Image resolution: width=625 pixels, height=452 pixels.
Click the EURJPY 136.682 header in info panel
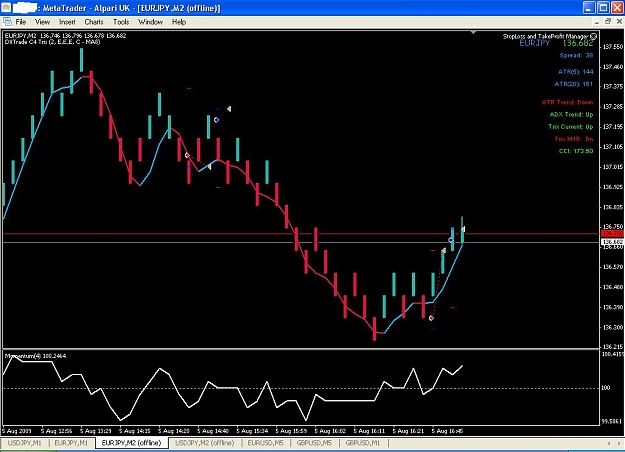(x=556, y=43)
